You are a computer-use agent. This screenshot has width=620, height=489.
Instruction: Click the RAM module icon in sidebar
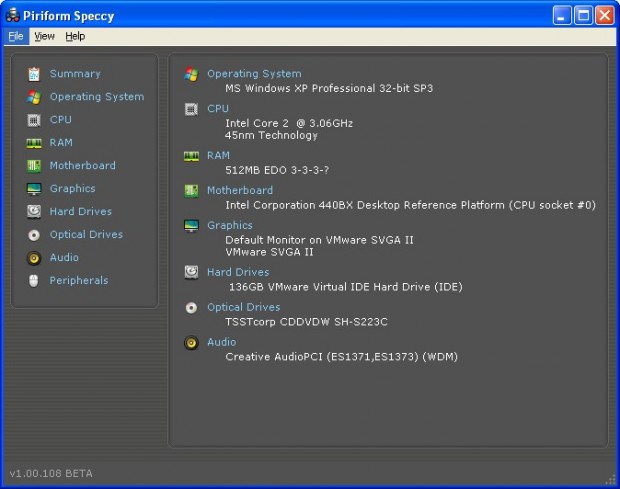[34, 143]
